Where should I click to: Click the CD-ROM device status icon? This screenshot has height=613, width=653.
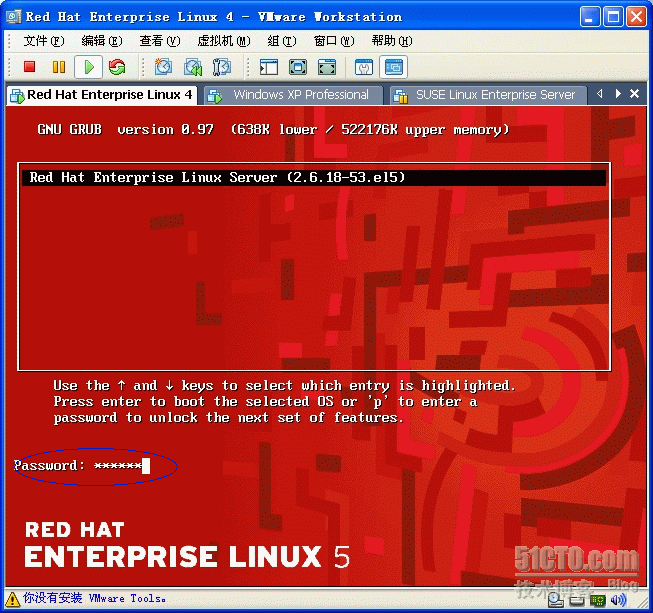click(x=556, y=600)
